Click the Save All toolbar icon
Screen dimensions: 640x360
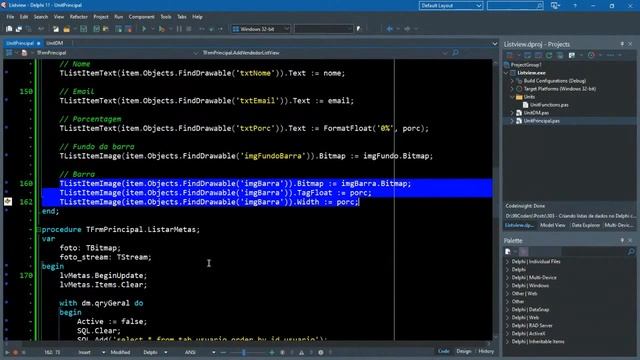pos(96,29)
